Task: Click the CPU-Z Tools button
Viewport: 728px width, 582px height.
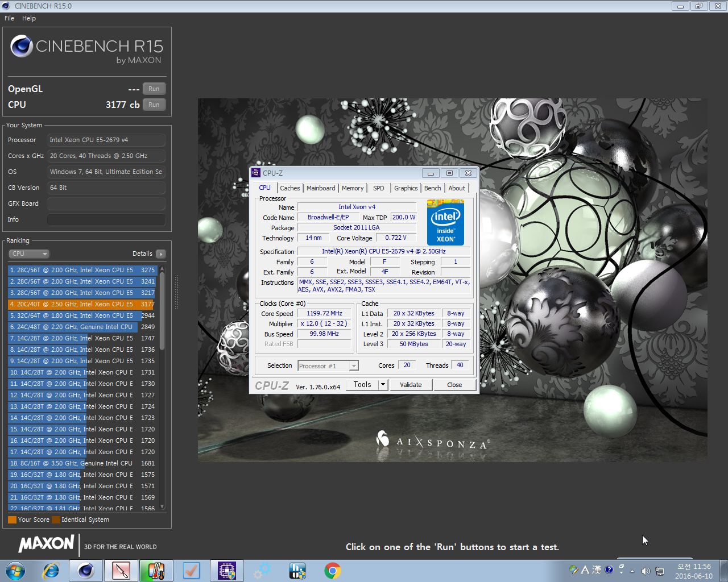Action: (362, 385)
